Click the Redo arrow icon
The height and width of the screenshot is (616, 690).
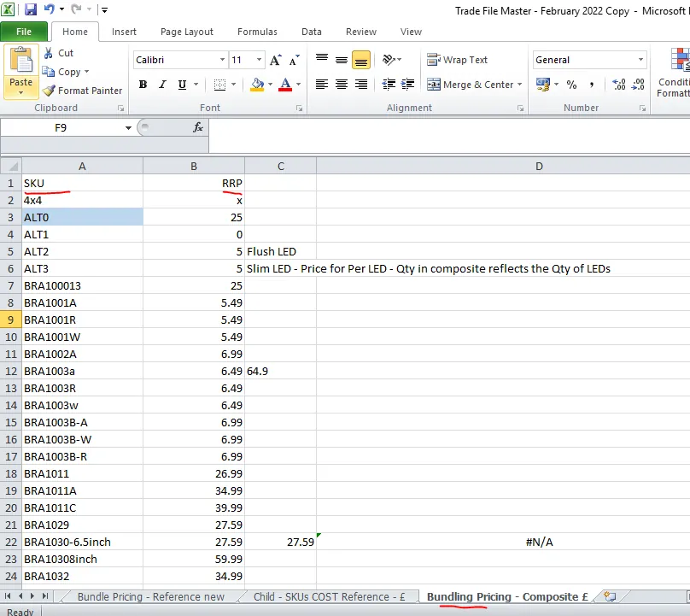click(76, 9)
